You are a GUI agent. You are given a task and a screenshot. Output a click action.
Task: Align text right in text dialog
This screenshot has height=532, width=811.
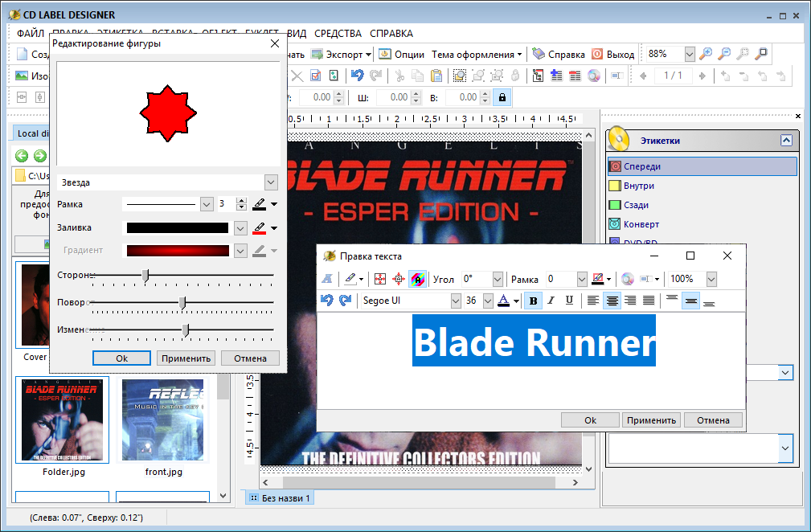click(630, 301)
